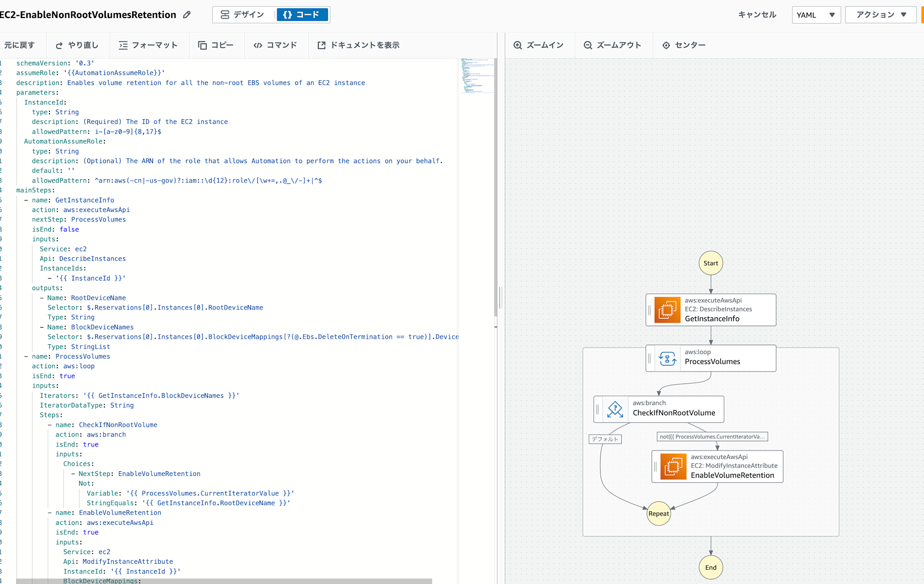Click the Api: DescribeInstances line

[x=83, y=259]
